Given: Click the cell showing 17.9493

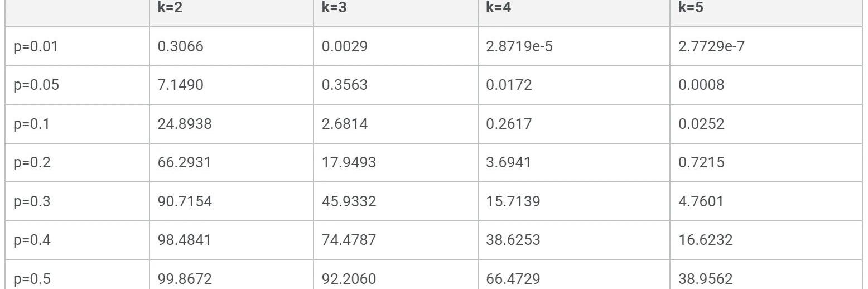Looking at the screenshot, I should pos(396,161).
